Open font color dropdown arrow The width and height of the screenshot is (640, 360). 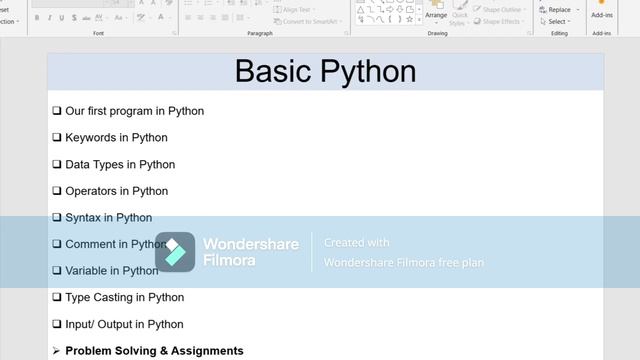pyautogui.click(x=169, y=18)
